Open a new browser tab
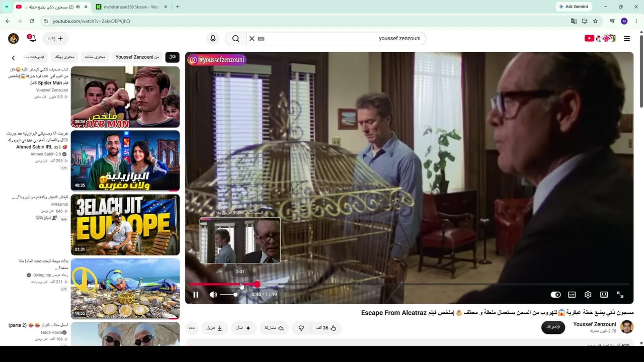This screenshot has width=644, height=362. [178, 7]
